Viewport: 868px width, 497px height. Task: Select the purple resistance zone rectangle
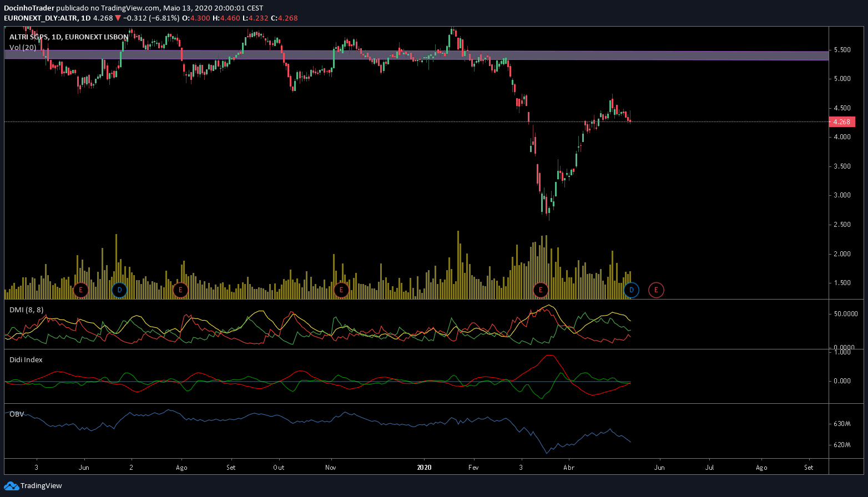(416, 55)
